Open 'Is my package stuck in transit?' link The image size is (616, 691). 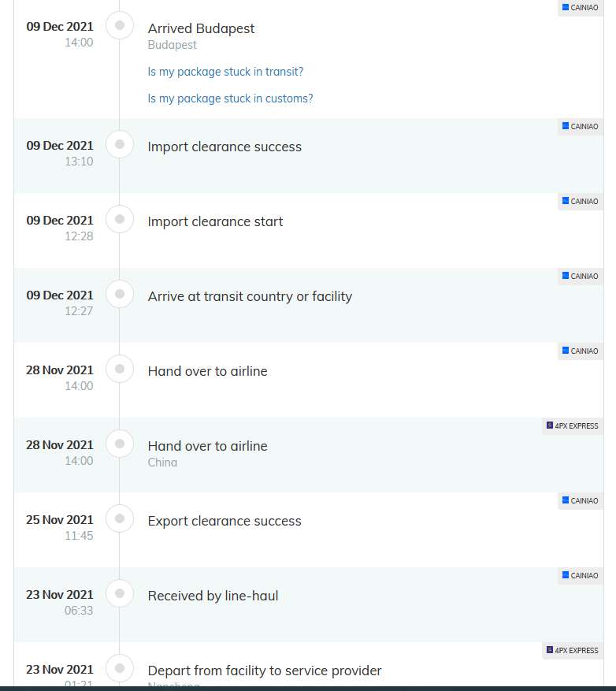225,72
